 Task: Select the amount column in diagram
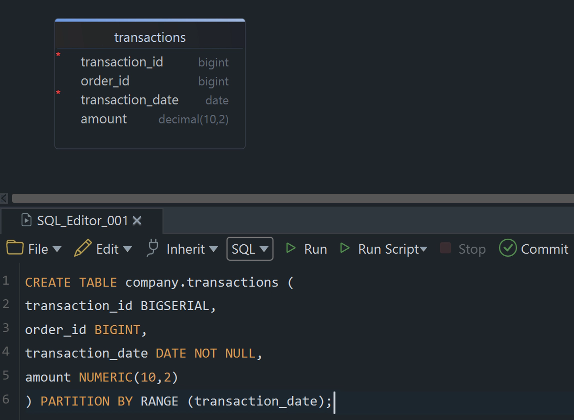104,119
